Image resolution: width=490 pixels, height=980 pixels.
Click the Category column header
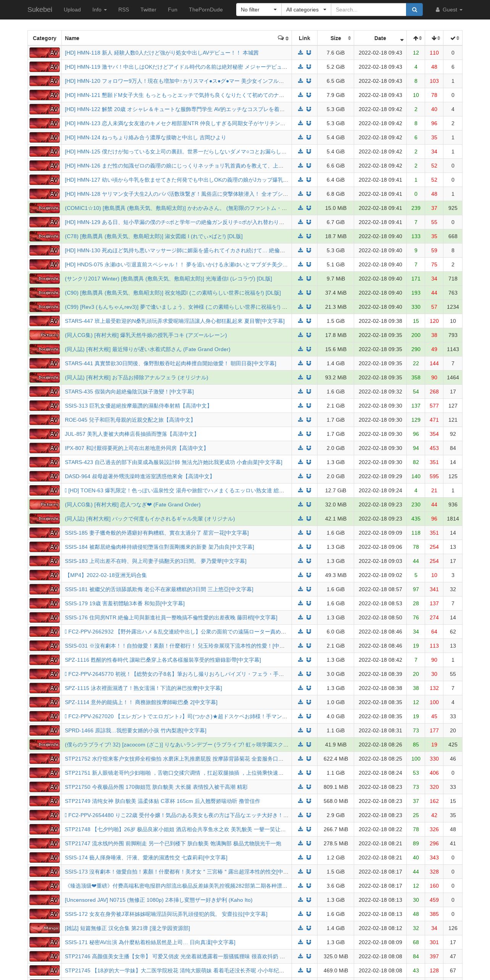[45, 38]
